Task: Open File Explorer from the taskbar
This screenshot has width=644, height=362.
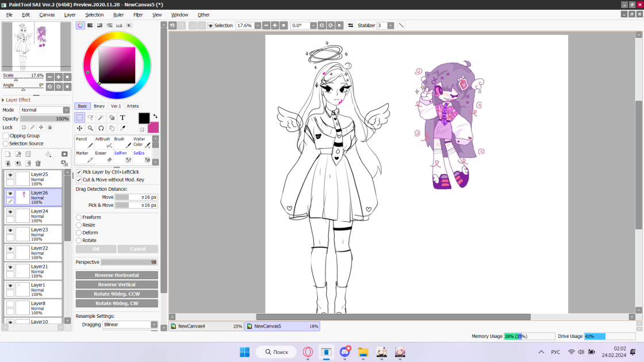Action: (363, 352)
